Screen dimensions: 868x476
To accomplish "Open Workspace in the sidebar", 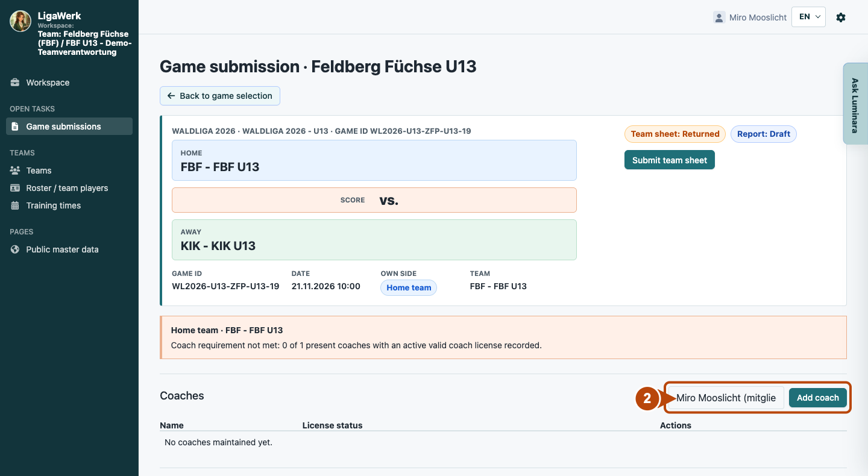I will [x=69, y=83].
